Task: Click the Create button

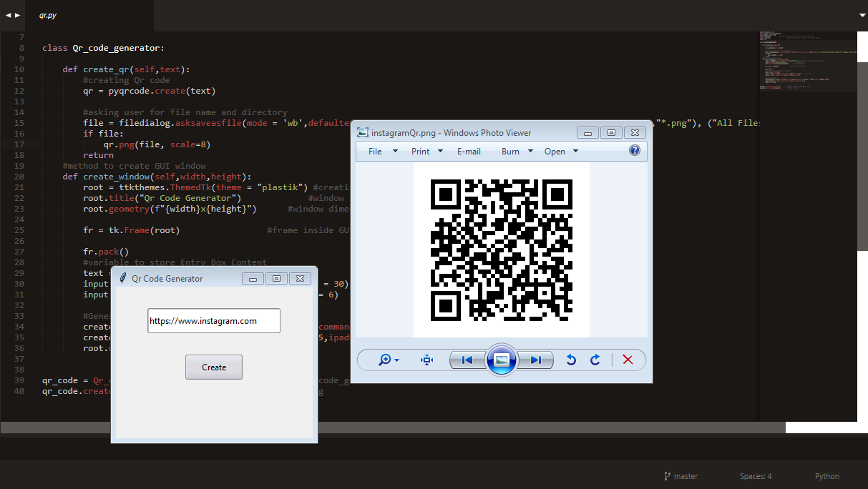Action: [214, 367]
